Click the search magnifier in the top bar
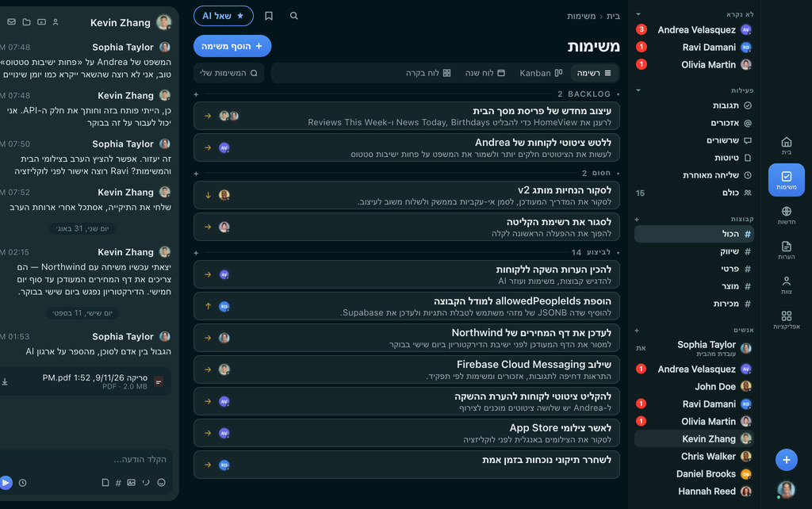This screenshot has width=812, height=509. (293, 16)
